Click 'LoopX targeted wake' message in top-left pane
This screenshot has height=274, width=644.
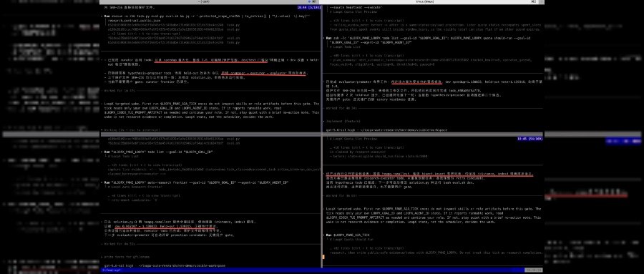(212, 110)
